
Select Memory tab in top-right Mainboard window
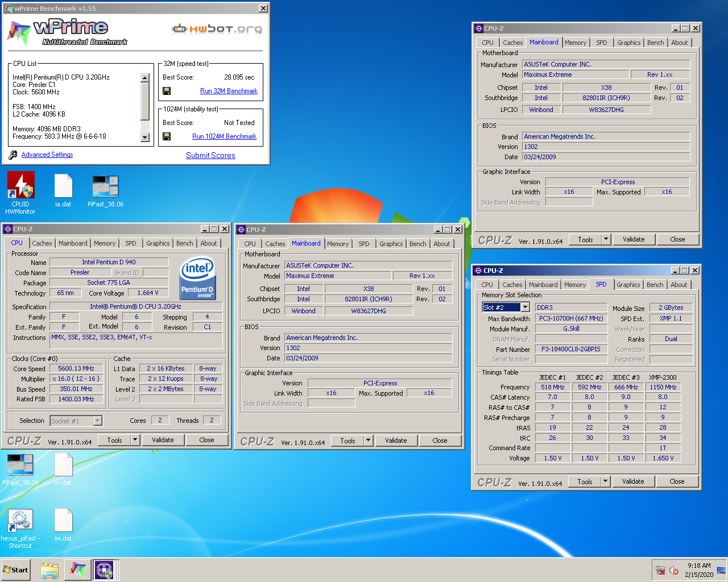[576, 43]
